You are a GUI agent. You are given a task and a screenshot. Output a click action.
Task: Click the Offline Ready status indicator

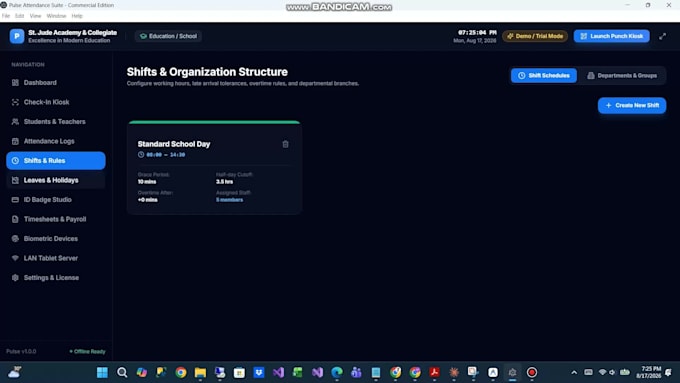click(x=88, y=351)
